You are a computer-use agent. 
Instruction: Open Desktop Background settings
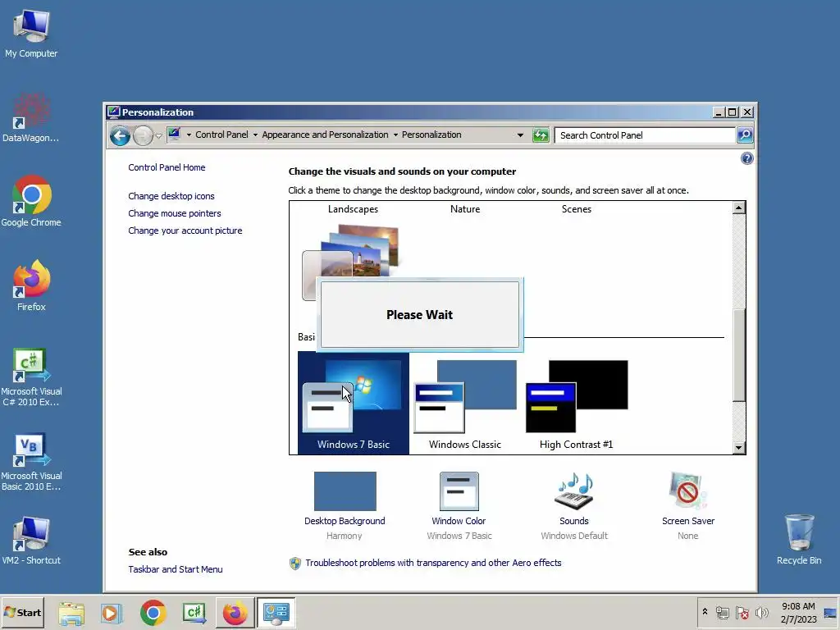(x=345, y=505)
